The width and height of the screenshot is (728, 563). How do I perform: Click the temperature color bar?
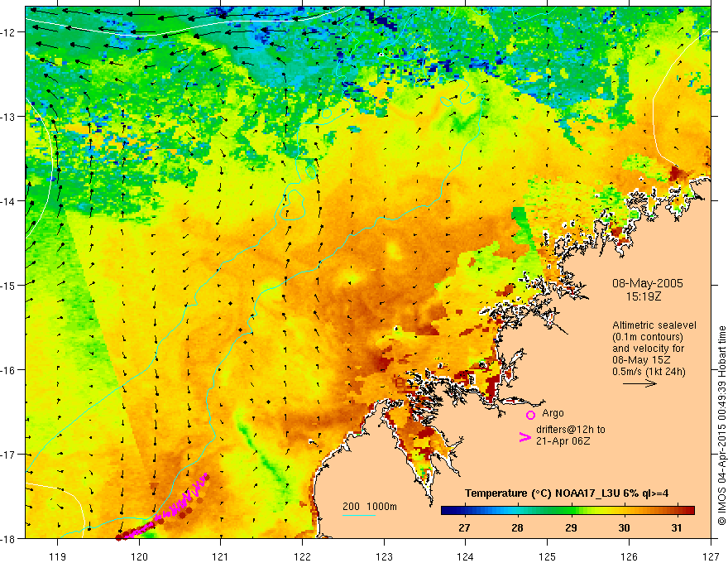568,511
